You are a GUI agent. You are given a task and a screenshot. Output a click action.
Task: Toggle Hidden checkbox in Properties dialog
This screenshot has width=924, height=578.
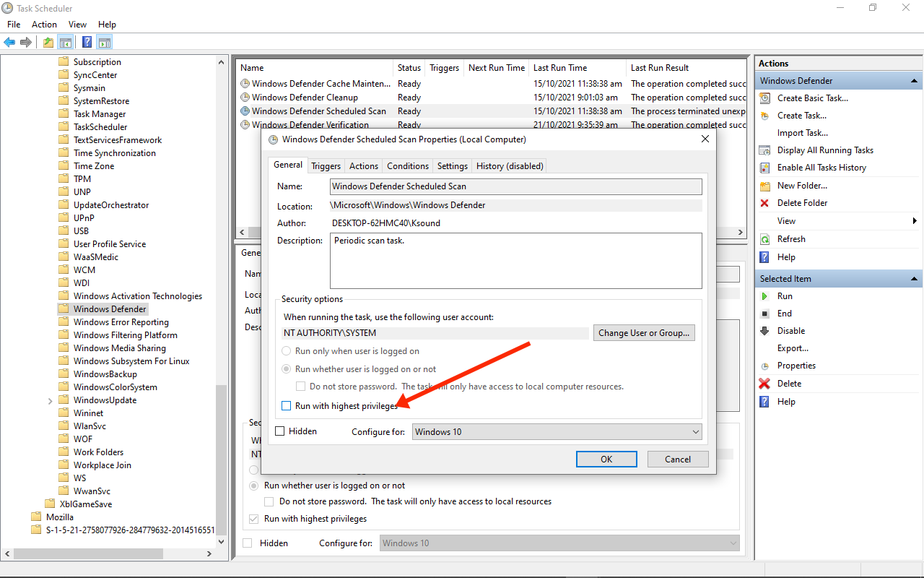click(x=280, y=431)
